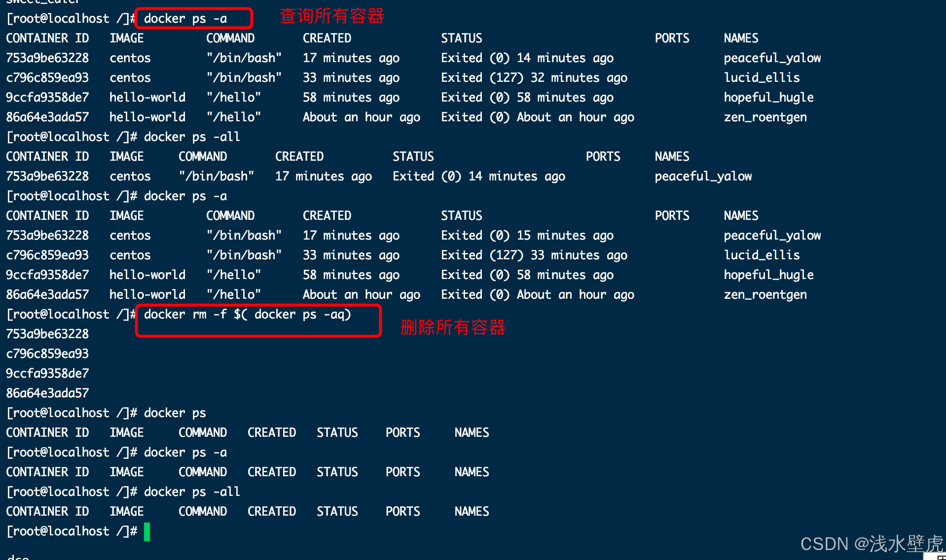Select c796c859ea93 in the "33 minutes ago" status row
Image resolution: width=946 pixels, height=560 pixels.
pos(47,255)
